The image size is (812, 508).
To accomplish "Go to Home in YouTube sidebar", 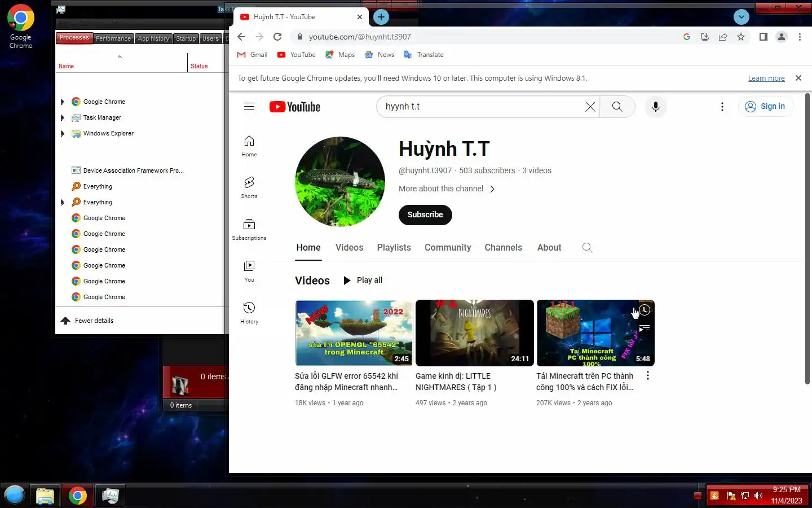I will click(249, 146).
